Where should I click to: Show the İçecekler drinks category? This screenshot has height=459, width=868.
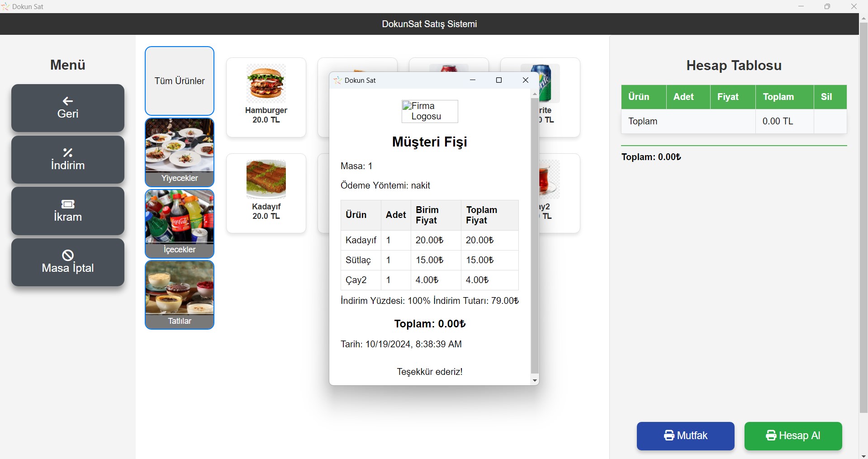point(180,224)
